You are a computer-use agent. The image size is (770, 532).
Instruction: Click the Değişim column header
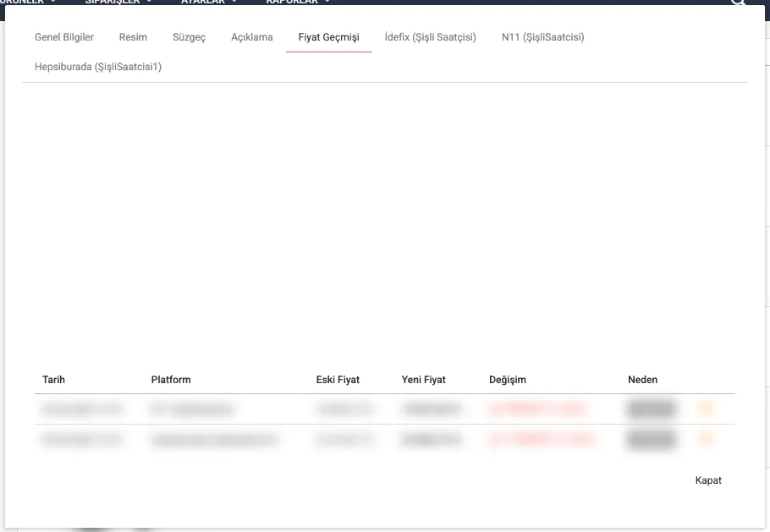tap(508, 380)
